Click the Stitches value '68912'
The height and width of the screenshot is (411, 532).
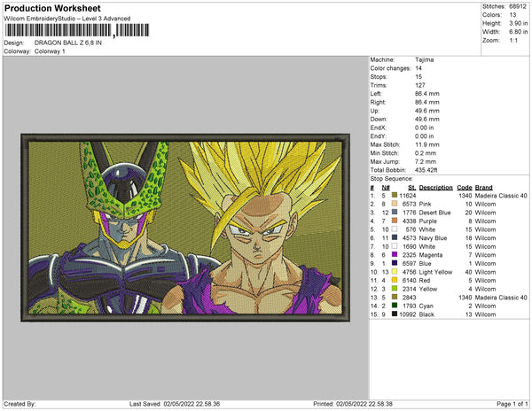[518, 6]
